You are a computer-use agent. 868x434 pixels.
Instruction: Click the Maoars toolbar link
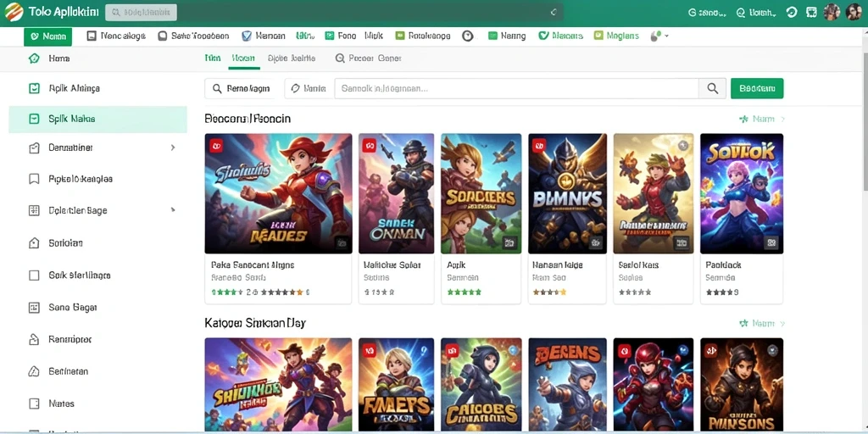click(x=561, y=36)
